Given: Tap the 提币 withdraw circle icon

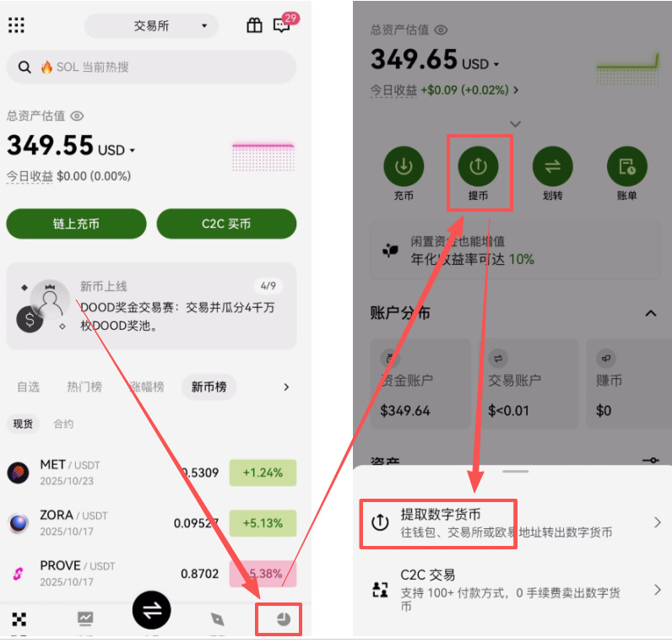Looking at the screenshot, I should coord(479,166).
